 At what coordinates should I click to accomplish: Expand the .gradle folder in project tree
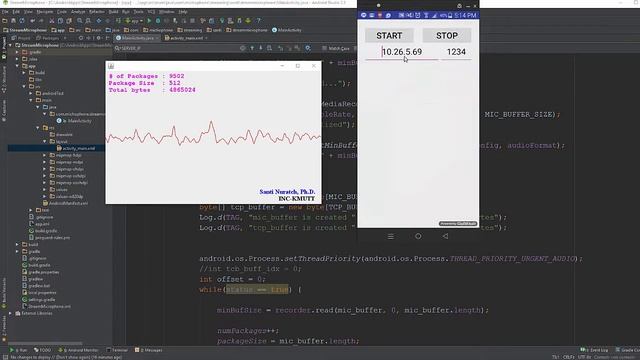[17, 52]
